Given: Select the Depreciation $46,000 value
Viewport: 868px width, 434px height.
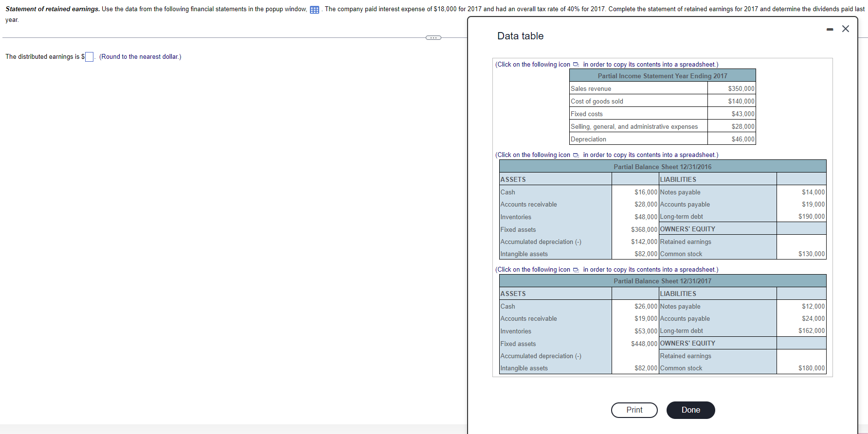Looking at the screenshot, I should click(x=743, y=139).
